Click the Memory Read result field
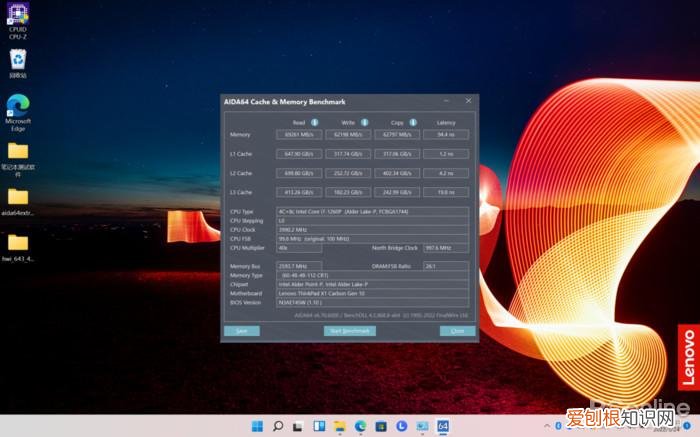 (299, 134)
